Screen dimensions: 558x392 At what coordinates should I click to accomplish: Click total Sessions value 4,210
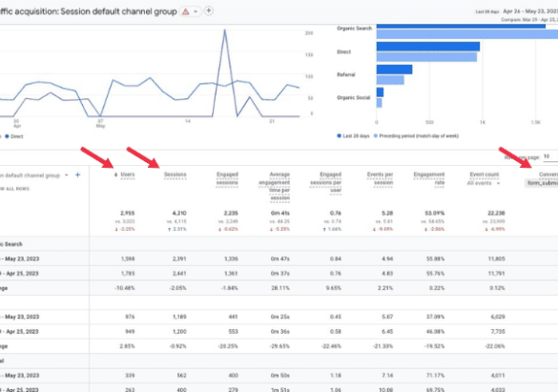coord(179,213)
